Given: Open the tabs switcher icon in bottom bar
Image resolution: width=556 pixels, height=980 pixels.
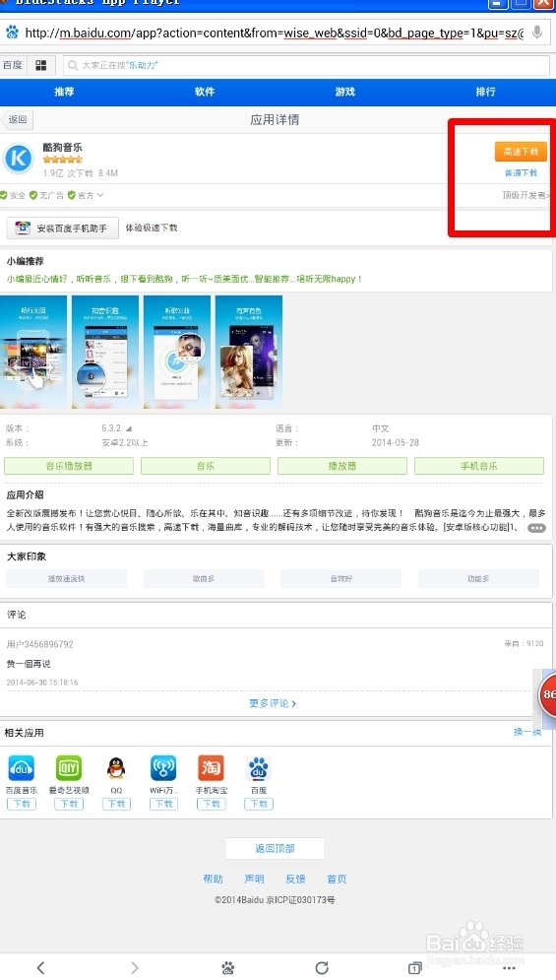Looking at the screenshot, I should pyautogui.click(x=415, y=967).
